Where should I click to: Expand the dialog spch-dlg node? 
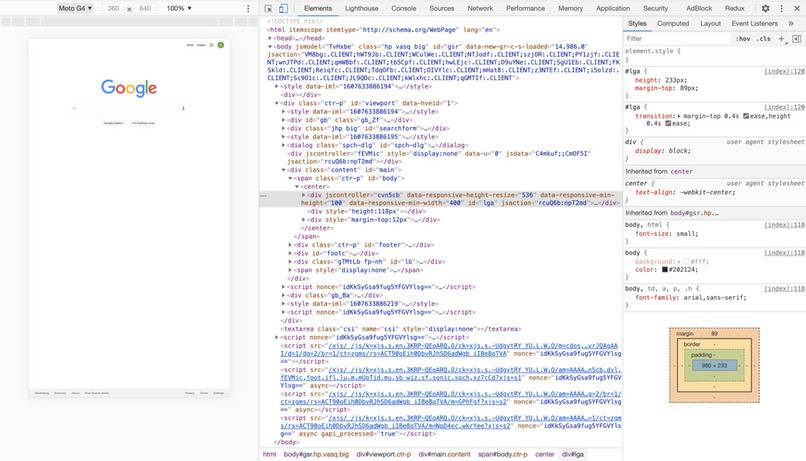click(283, 145)
